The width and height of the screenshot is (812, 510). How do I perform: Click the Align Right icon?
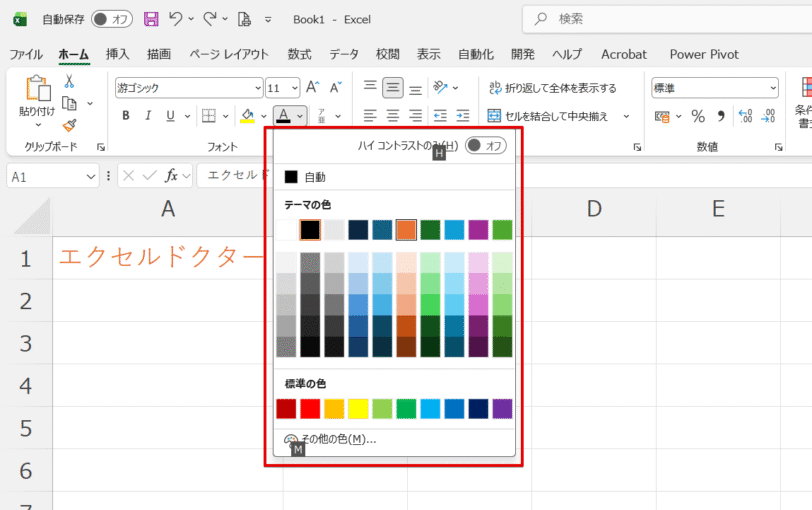point(415,115)
